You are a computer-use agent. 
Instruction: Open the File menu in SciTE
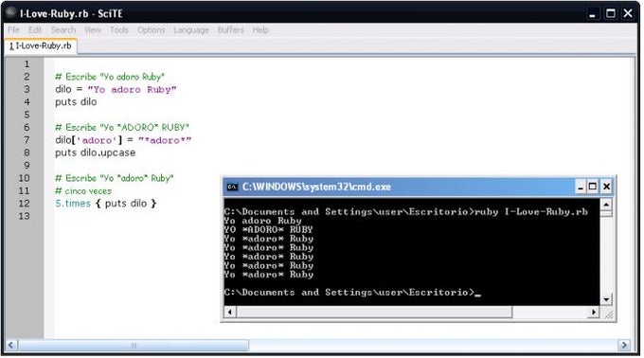pos(13,30)
